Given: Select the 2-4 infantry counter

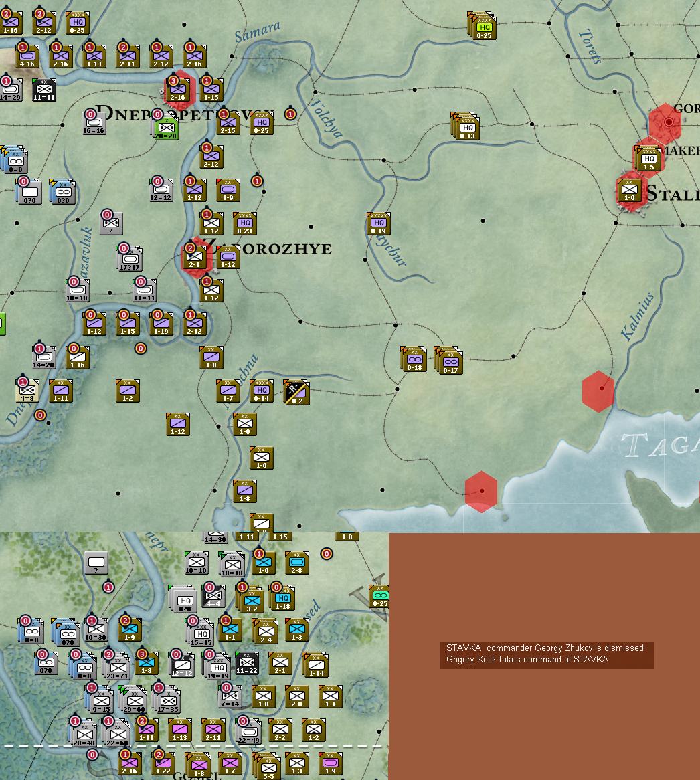Looking at the screenshot, I should 266,632.
